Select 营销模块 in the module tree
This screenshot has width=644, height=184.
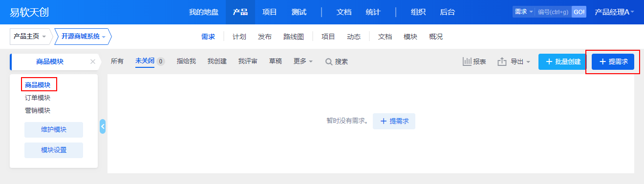[38, 110]
